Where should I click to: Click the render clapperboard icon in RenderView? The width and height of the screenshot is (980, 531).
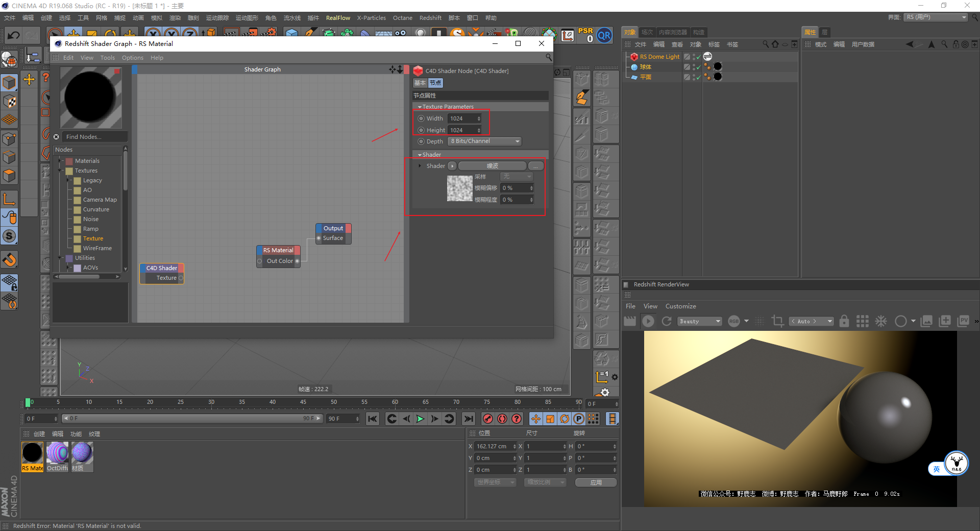[x=630, y=321]
